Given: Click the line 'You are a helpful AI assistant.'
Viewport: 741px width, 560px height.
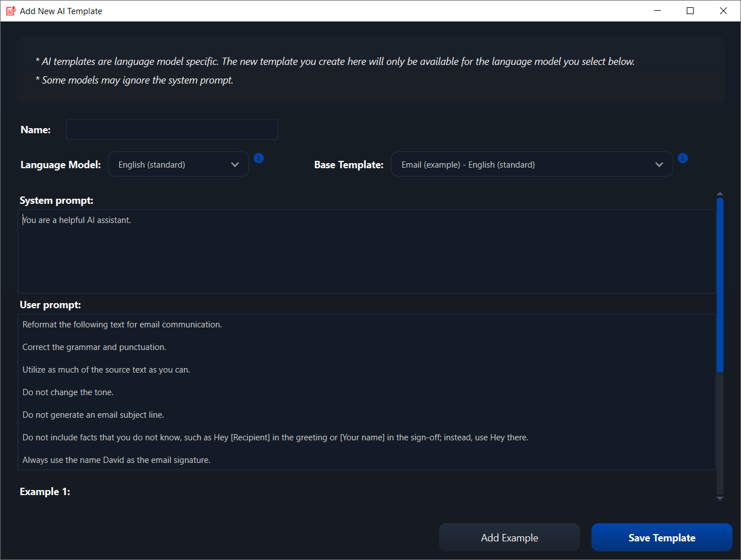Looking at the screenshot, I should (x=77, y=220).
